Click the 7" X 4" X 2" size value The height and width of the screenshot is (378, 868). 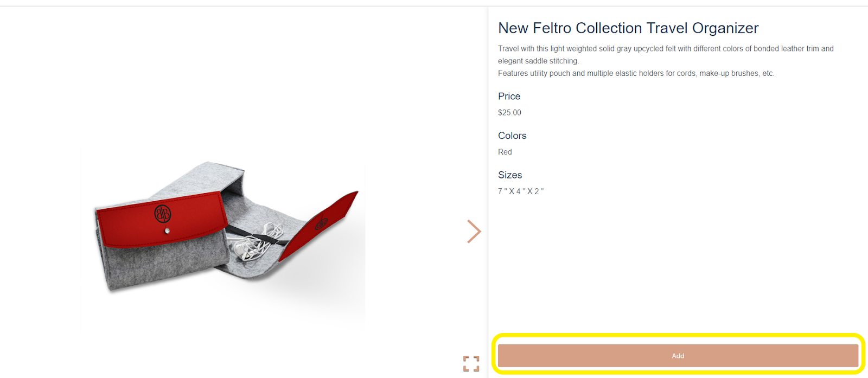point(521,191)
